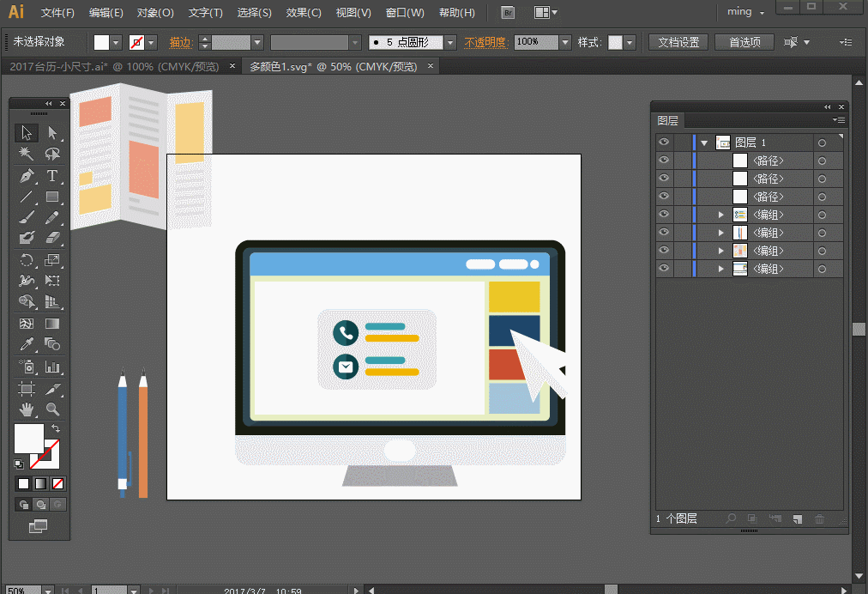Select the Gradient tool
This screenshot has height=594, width=868.
(x=52, y=324)
